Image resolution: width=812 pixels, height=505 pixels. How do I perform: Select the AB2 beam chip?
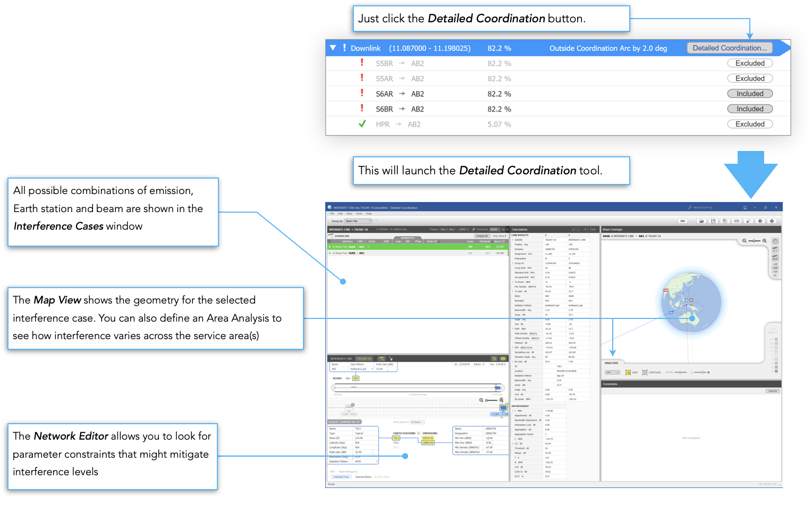(356, 378)
